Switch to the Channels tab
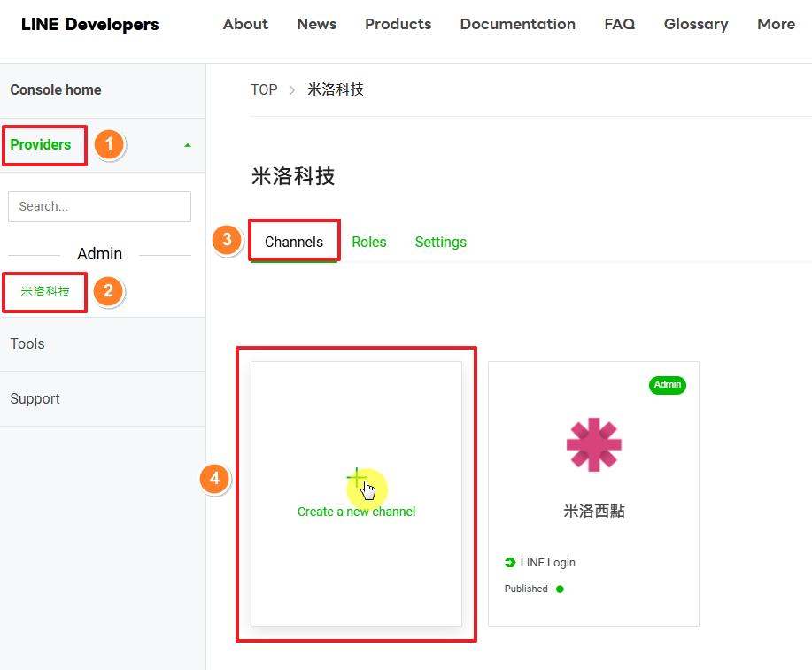This screenshot has height=670, width=812. pyautogui.click(x=294, y=242)
